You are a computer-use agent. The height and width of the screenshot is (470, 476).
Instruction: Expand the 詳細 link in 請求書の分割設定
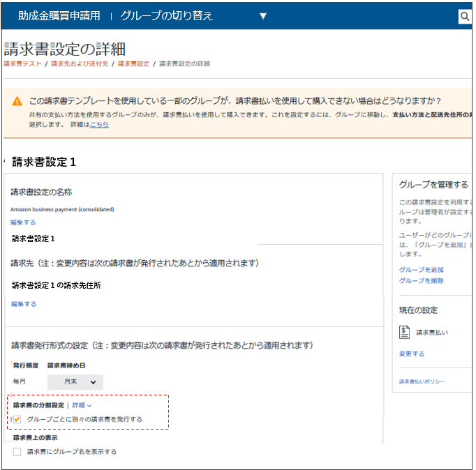tap(82, 405)
